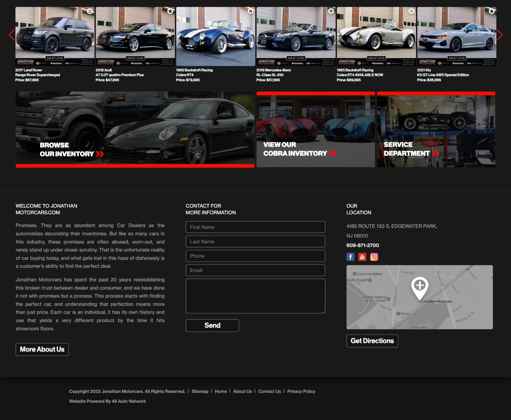Click Holiday Skating & Fun Center marker

pyautogui.click(x=388, y=299)
